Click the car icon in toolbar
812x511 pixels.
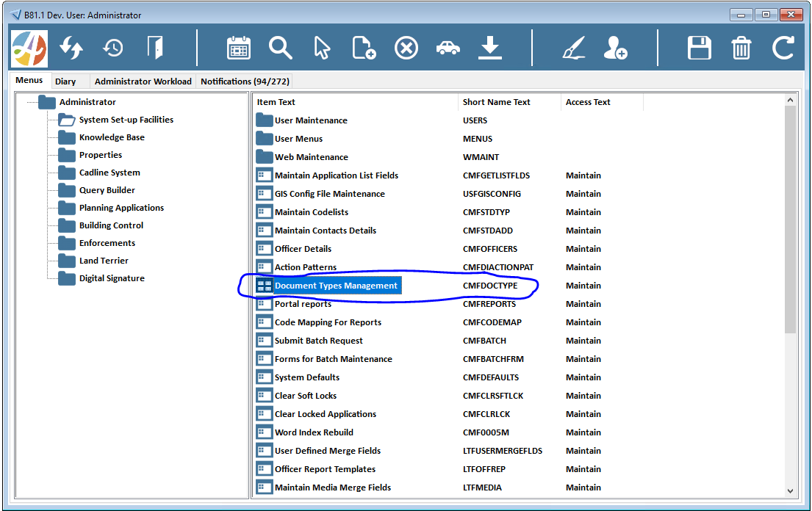point(448,48)
